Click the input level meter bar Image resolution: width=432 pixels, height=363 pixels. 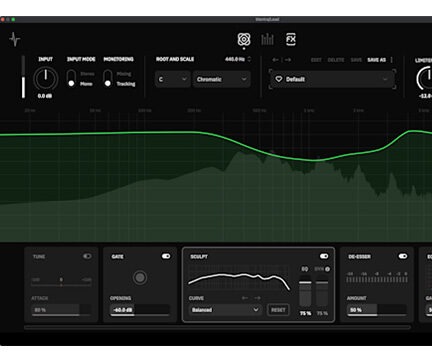(x=23, y=77)
